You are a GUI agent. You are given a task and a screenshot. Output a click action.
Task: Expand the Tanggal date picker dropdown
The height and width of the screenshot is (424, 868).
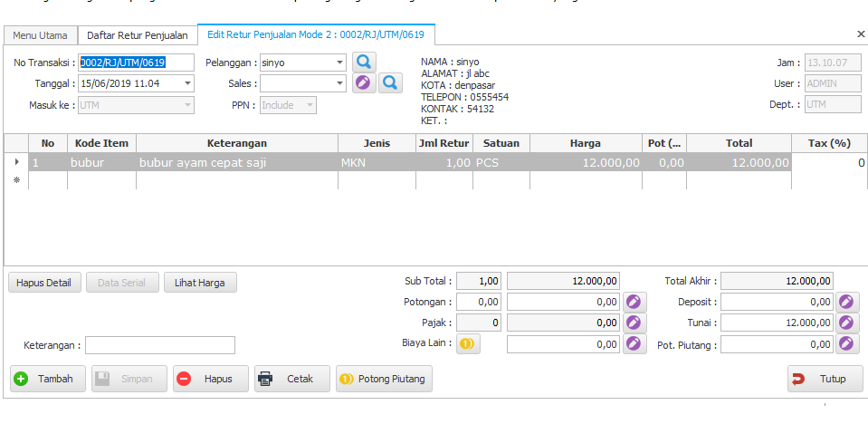tap(187, 83)
